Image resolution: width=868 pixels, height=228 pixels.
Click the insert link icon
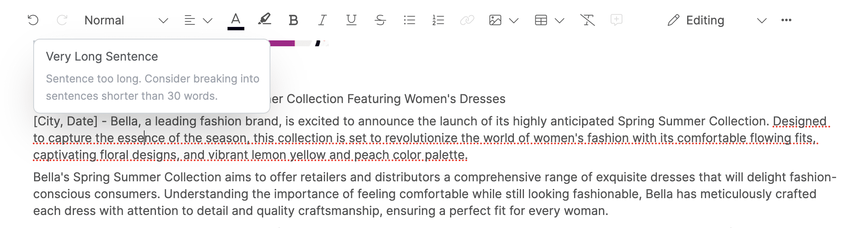point(467,20)
